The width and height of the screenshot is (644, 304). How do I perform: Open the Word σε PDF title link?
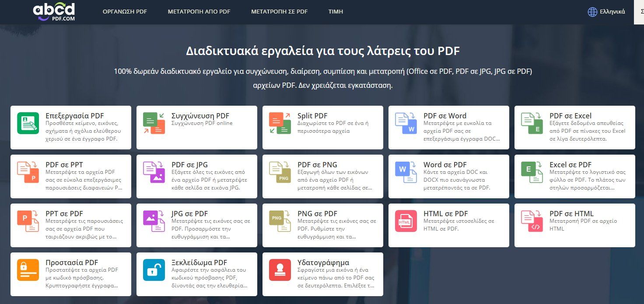[x=445, y=165]
